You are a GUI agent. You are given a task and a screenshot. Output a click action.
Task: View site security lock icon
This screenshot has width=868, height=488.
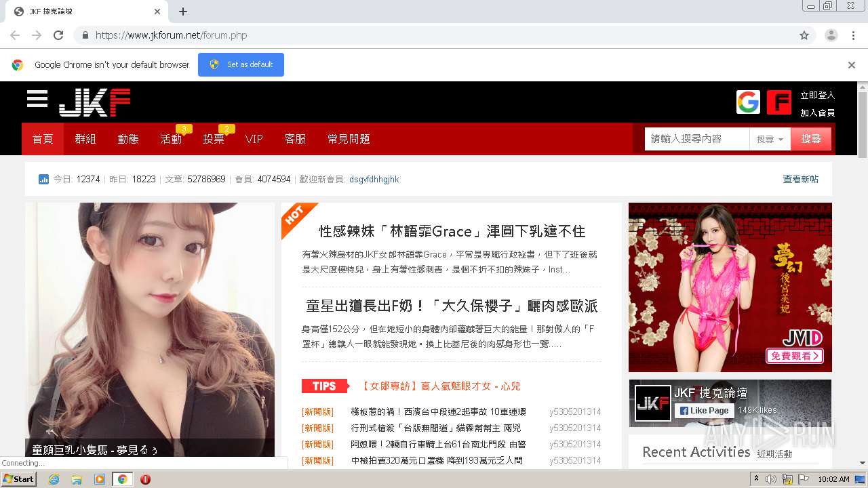coord(85,35)
